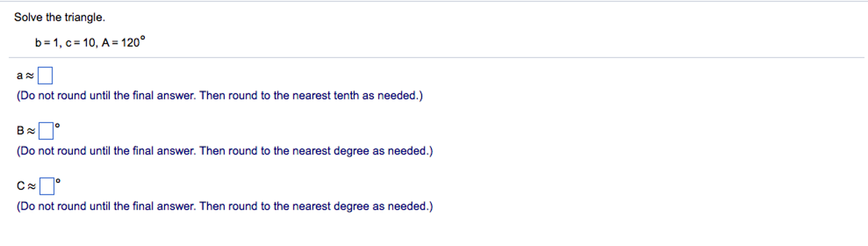Click the rounding instruction under angle C
Image resolution: width=868 pixels, height=246 pixels.
pos(225,206)
